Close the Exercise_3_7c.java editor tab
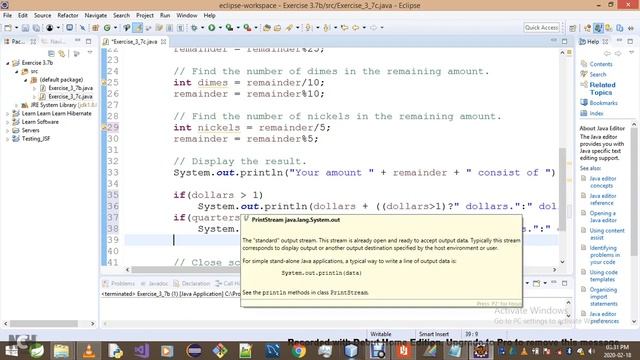This screenshot has height=360, width=640. click(164, 42)
